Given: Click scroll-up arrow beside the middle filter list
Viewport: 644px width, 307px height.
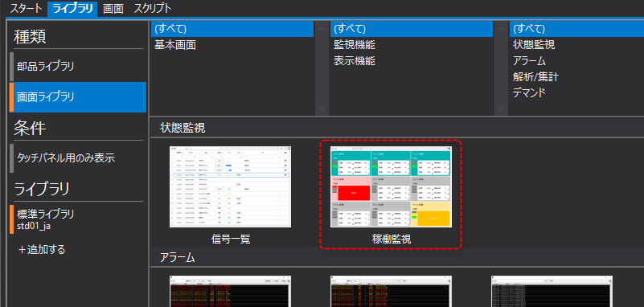Looking at the screenshot, I should [x=501, y=28].
